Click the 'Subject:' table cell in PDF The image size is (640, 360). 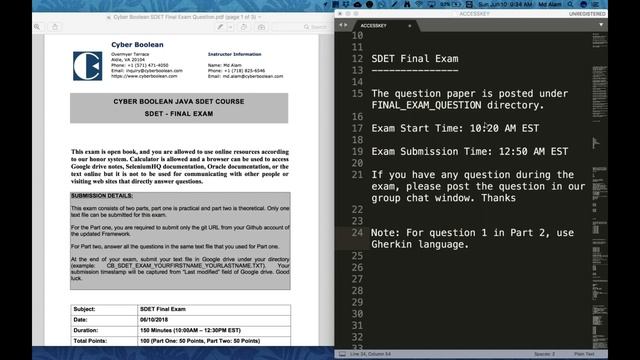pyautogui.click(x=104, y=309)
